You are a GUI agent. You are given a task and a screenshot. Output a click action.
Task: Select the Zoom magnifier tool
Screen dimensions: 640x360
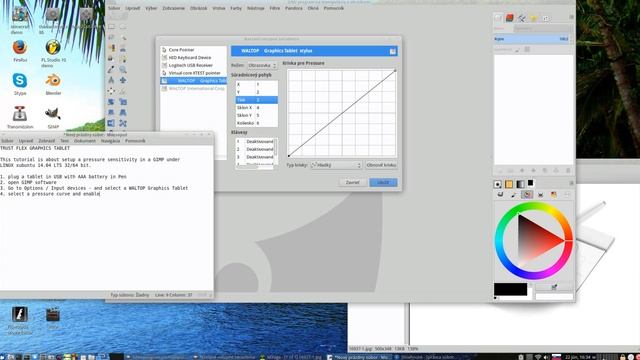click(122, 69)
